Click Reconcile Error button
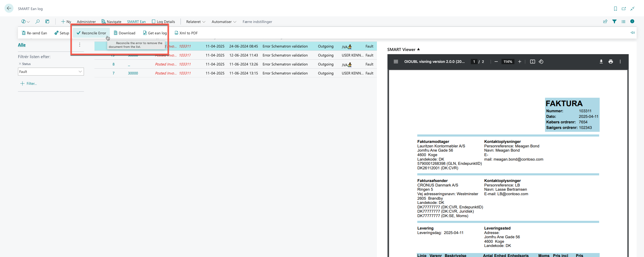Image resolution: width=644 pixels, height=257 pixels. tap(91, 33)
